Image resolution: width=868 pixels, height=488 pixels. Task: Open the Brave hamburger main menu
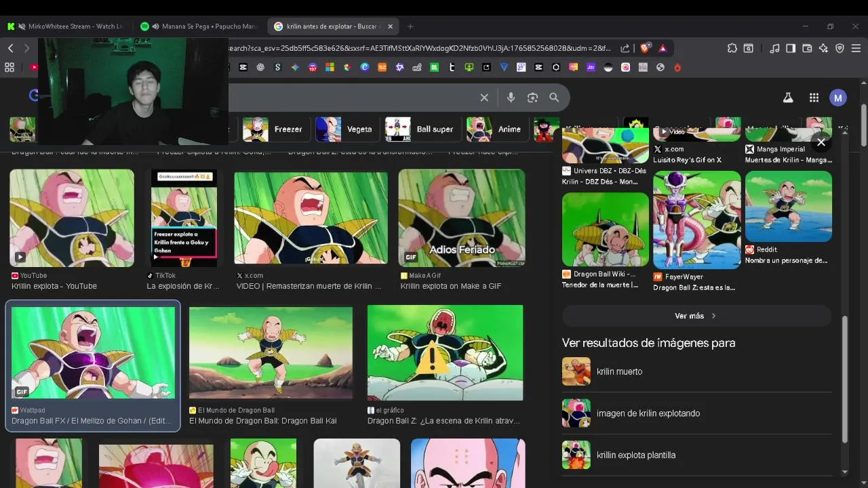(x=856, y=48)
